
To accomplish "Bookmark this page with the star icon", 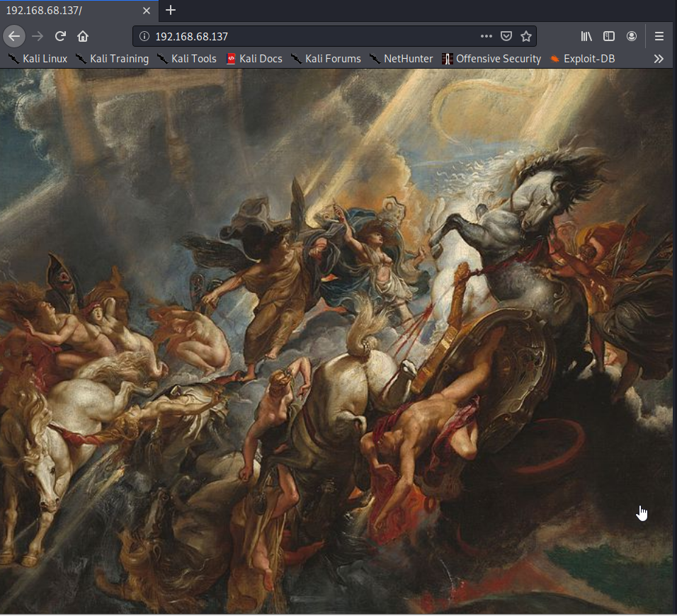I will (x=525, y=35).
